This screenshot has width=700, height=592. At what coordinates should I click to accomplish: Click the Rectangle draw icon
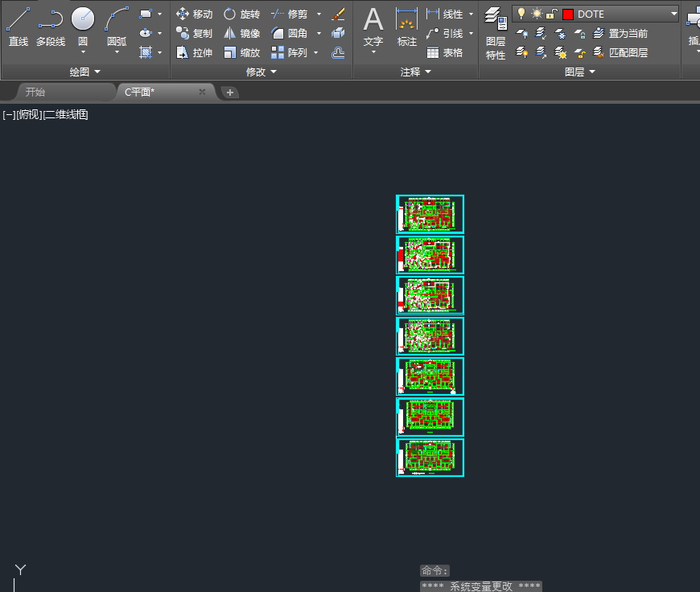(146, 14)
